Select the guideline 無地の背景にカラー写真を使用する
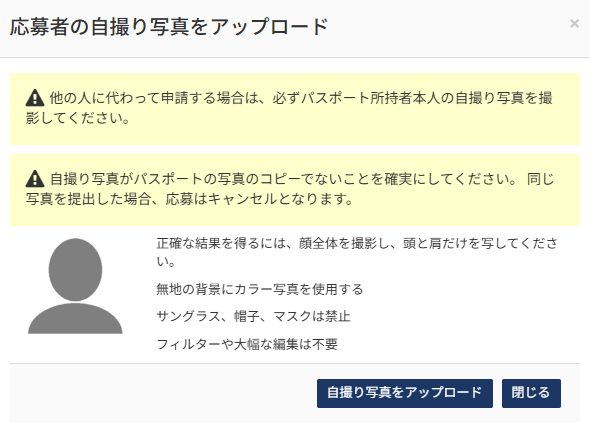Viewport: 590px width, 424px height. coord(260,289)
